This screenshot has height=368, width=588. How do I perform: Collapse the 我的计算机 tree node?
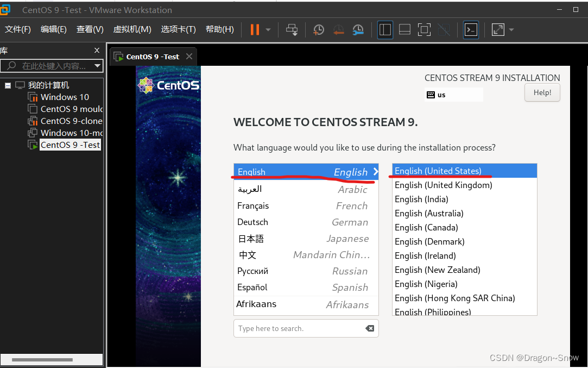[8, 85]
